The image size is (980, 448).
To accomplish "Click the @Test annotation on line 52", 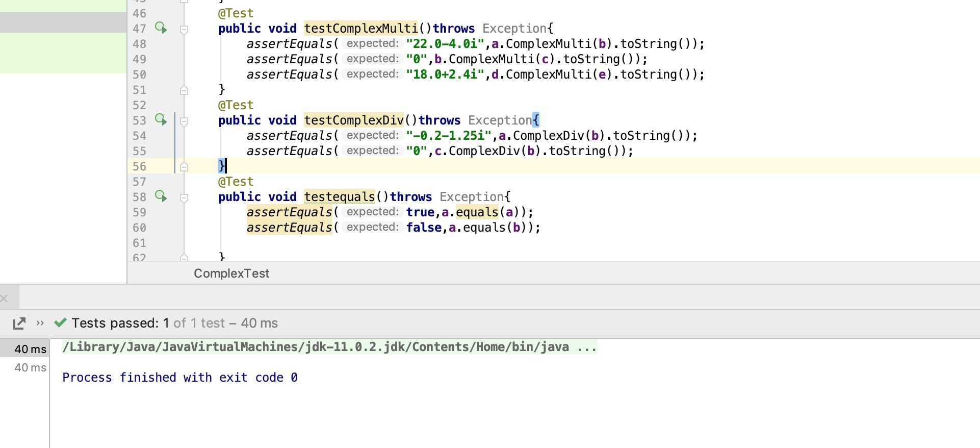I will point(236,105).
